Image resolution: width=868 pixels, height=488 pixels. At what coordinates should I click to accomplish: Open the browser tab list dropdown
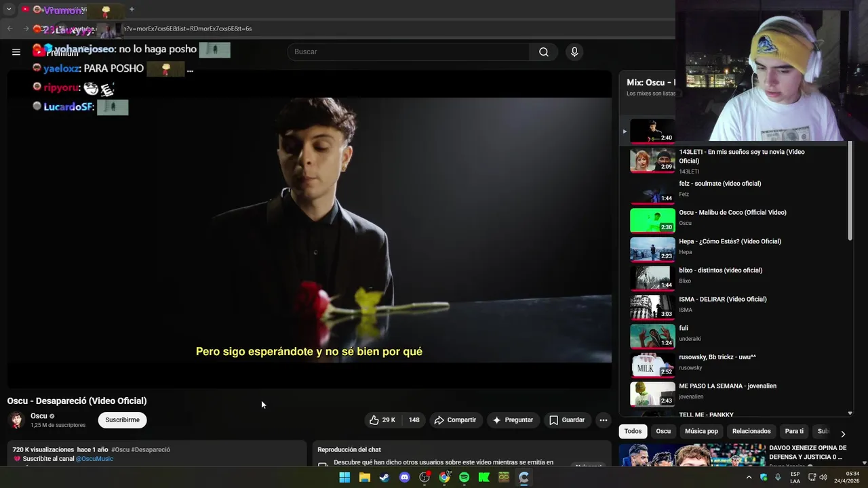(x=9, y=9)
